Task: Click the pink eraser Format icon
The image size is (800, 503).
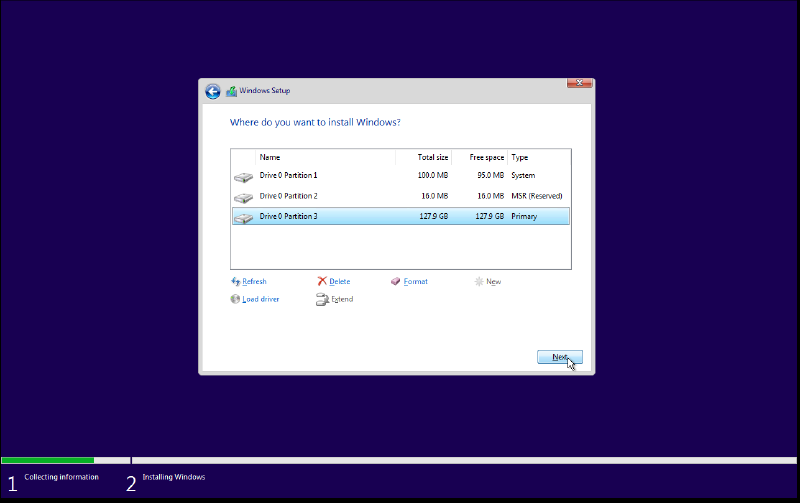Action: click(395, 281)
